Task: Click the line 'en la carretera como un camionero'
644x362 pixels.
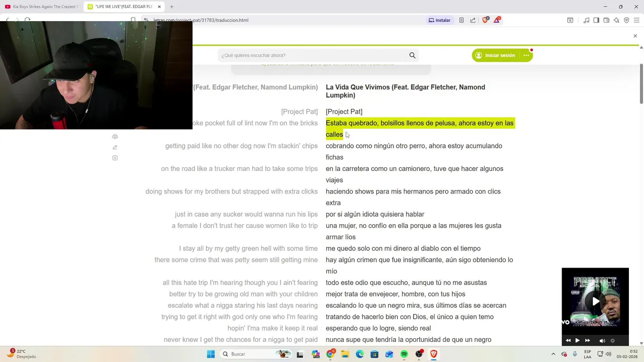Action: (415, 174)
